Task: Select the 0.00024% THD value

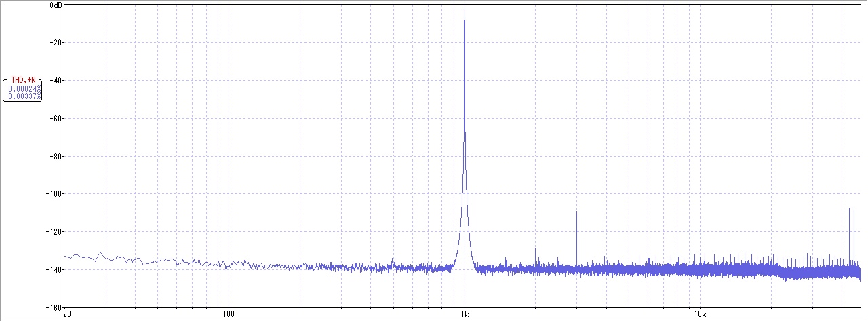Action: click(x=24, y=88)
